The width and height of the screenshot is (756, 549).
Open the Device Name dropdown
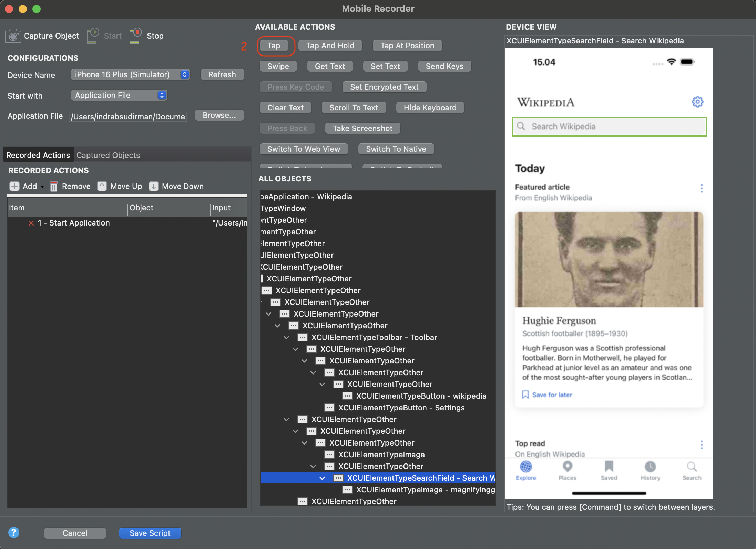pos(130,74)
